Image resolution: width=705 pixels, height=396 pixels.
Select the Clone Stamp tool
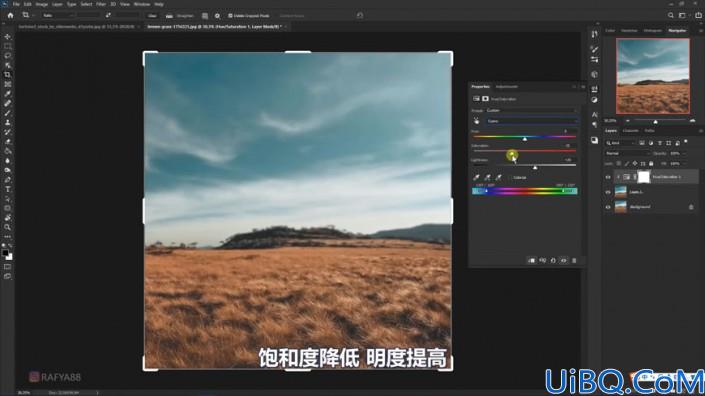pyautogui.click(x=8, y=122)
